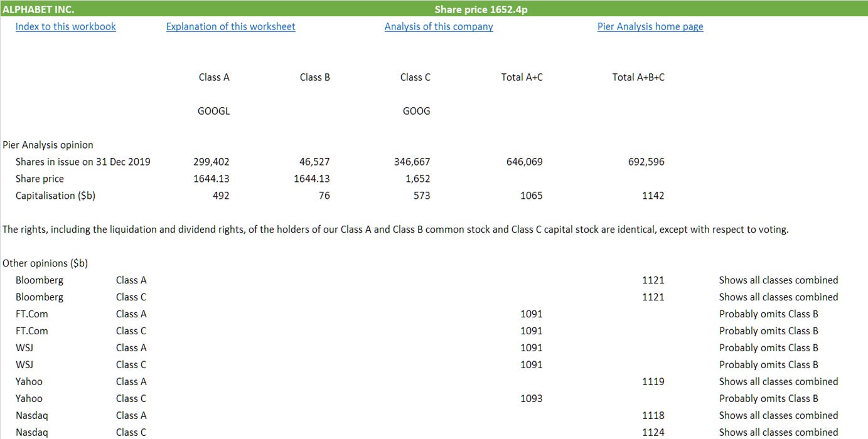Image resolution: width=868 pixels, height=439 pixels.
Task: Select the ALPHABET INC. title cell
Action: [x=38, y=9]
